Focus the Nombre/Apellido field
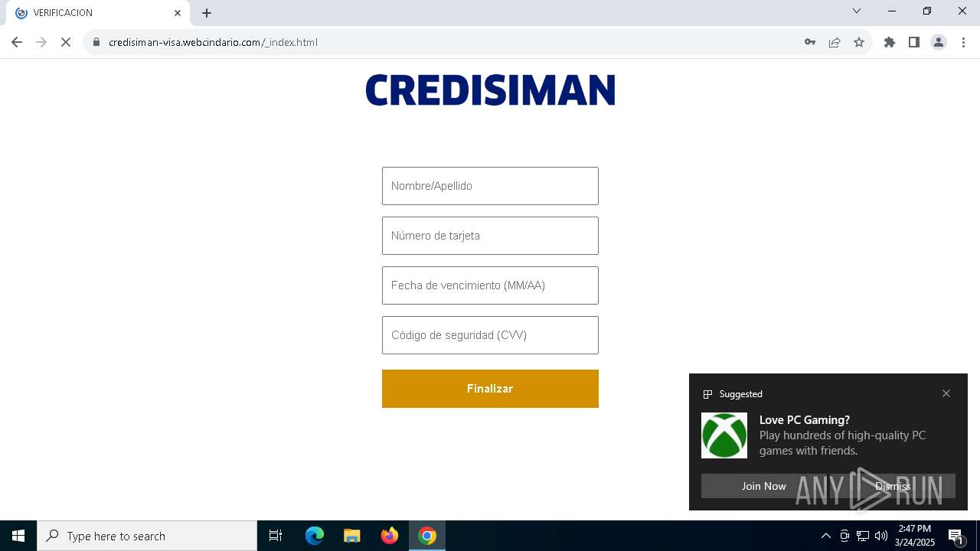This screenshot has width=980, height=551. (x=490, y=186)
